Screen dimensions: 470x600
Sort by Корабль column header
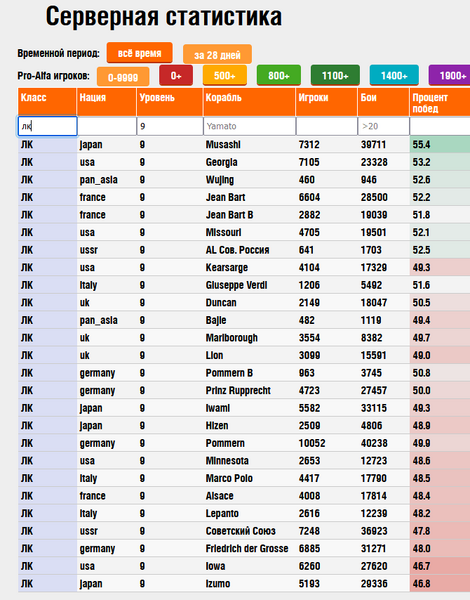tap(250, 102)
